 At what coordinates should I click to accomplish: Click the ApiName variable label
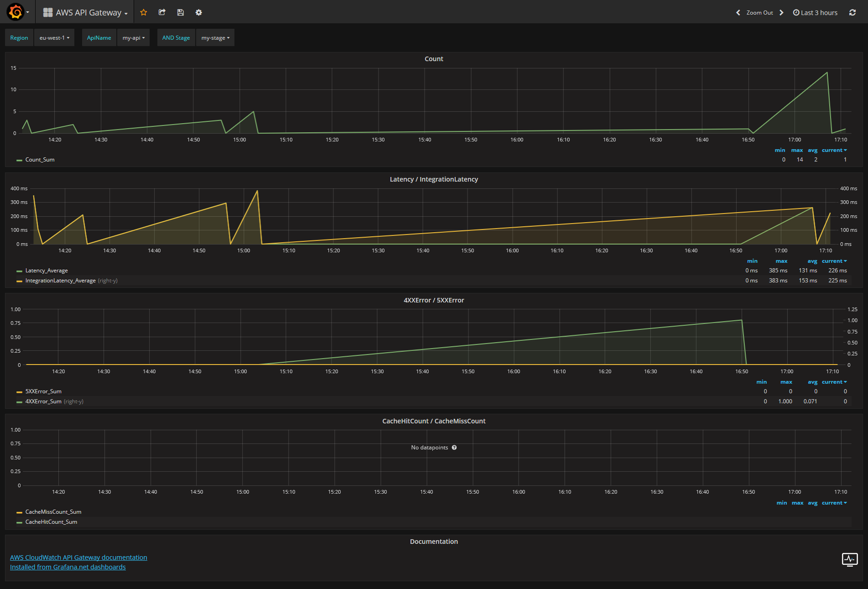pos(99,38)
